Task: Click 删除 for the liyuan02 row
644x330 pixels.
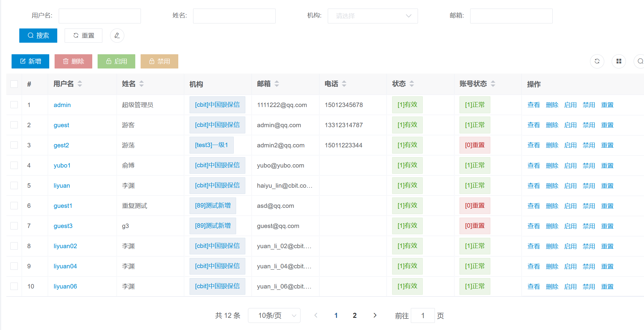Action: [552, 246]
